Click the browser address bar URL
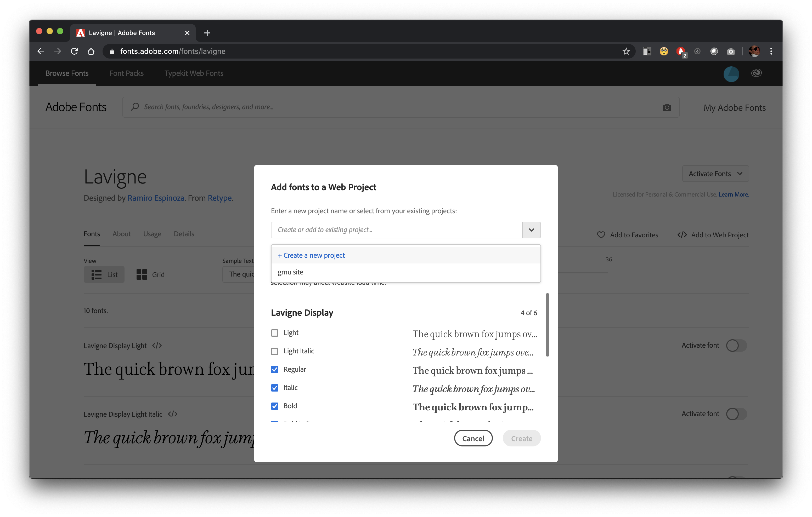The image size is (812, 517). [x=173, y=51]
